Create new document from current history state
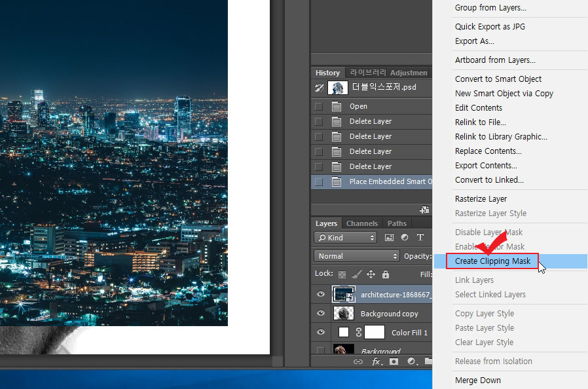 pos(424,210)
